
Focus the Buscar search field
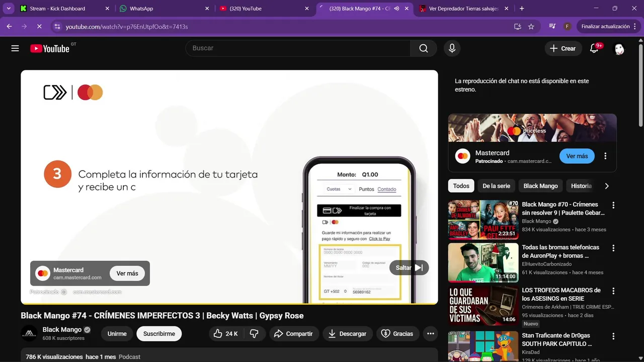(x=298, y=48)
